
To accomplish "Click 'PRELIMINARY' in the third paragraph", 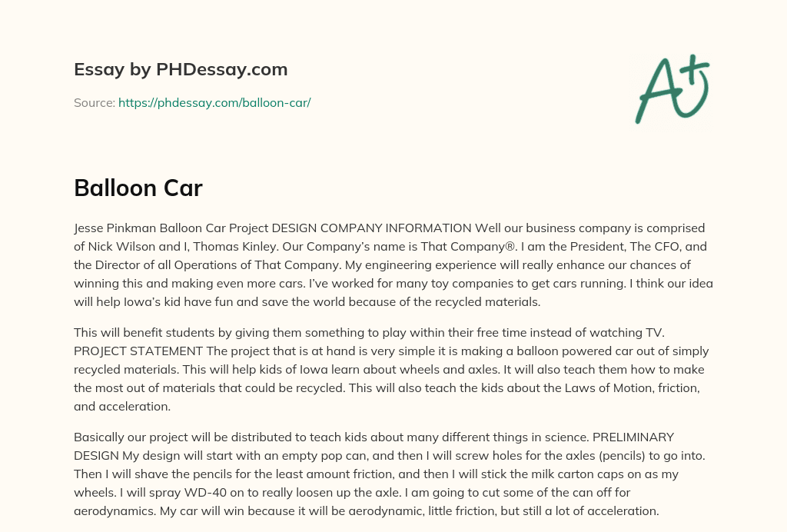I will [x=633, y=437].
